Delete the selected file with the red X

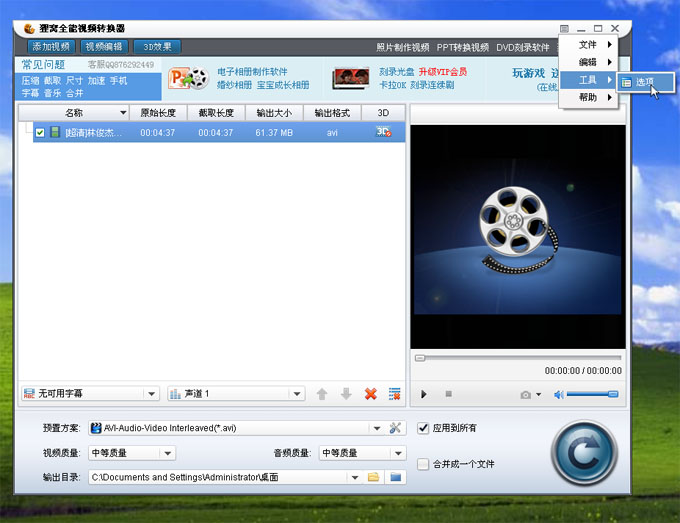tap(370, 394)
